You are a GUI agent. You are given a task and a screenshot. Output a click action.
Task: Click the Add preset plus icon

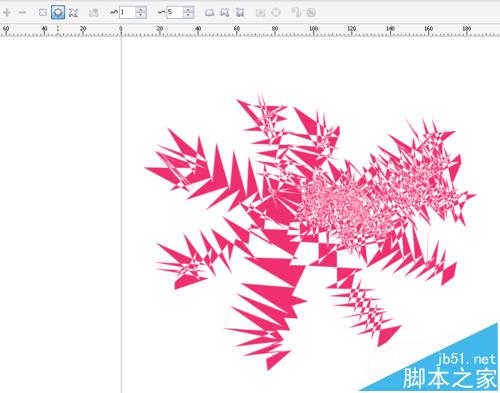7,13
